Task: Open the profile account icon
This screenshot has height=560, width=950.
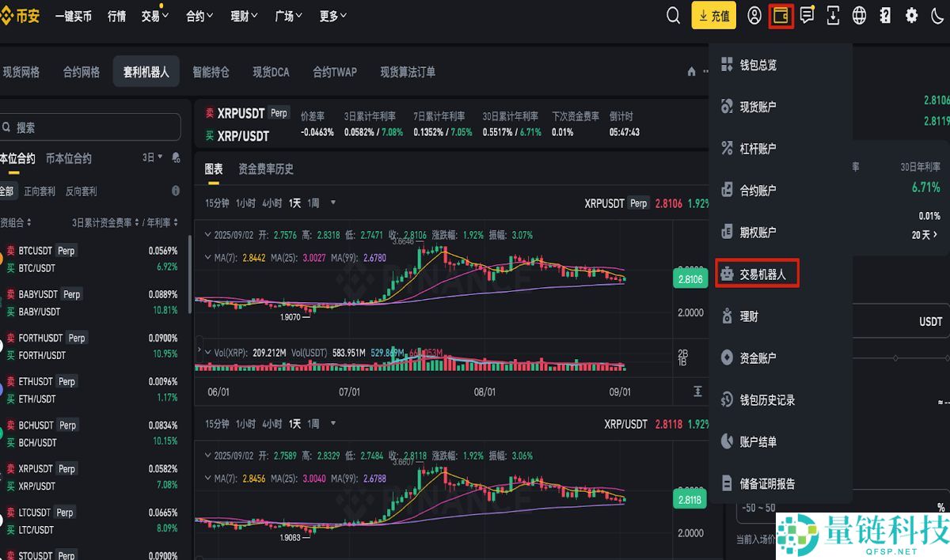Action: 754,15
